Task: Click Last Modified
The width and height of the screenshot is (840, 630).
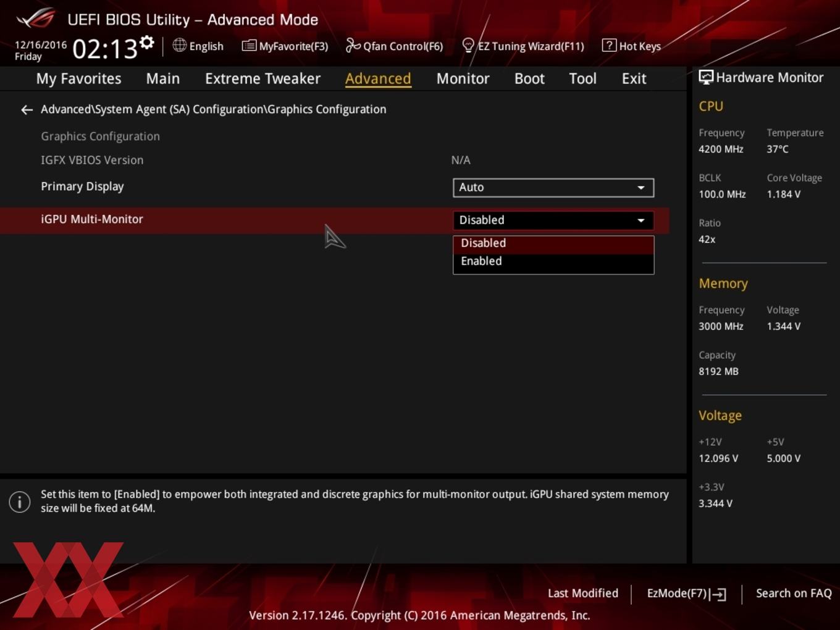Action: (583, 593)
